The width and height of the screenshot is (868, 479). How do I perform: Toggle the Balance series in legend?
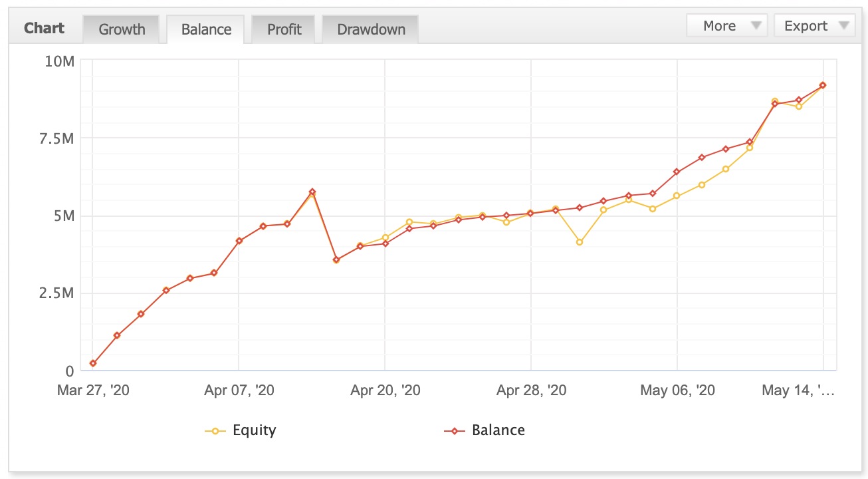pyautogui.click(x=485, y=430)
